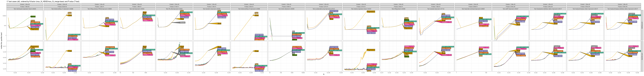Select 'Test: transform improved in #5493' header
The height and width of the screenshot is (76, 644).
[x=211, y=9]
